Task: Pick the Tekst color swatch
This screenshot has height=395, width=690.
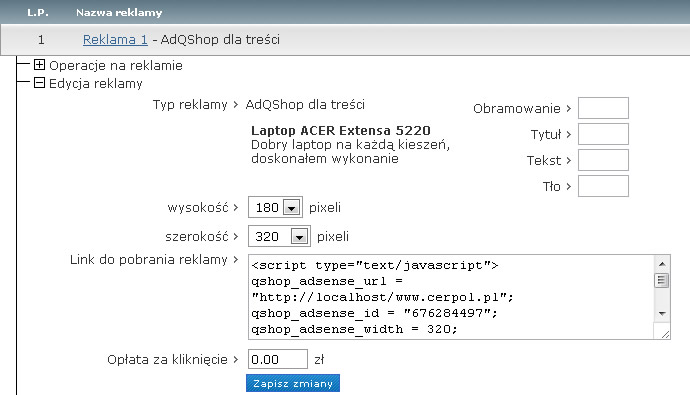Action: coord(603,160)
